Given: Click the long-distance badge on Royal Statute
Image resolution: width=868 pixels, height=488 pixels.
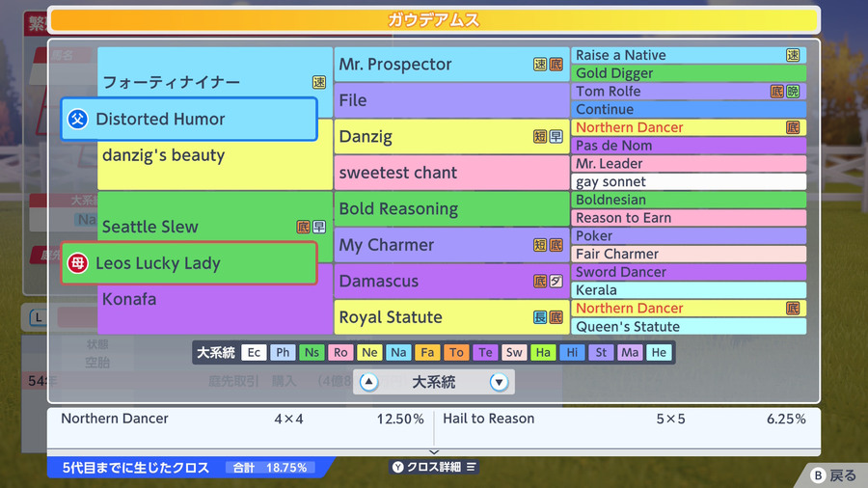Looking at the screenshot, I should coord(540,317).
